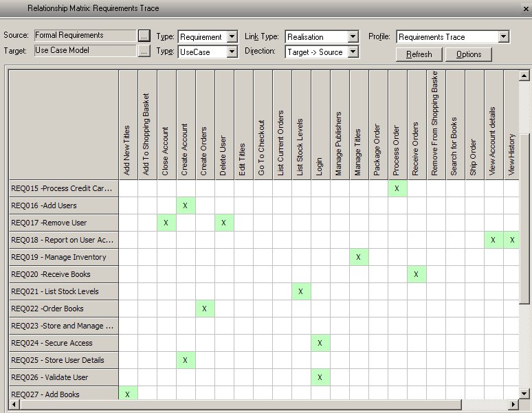Select row REQ020 -Receive Books
Viewport: 532px width, 413px height.
[x=64, y=274]
